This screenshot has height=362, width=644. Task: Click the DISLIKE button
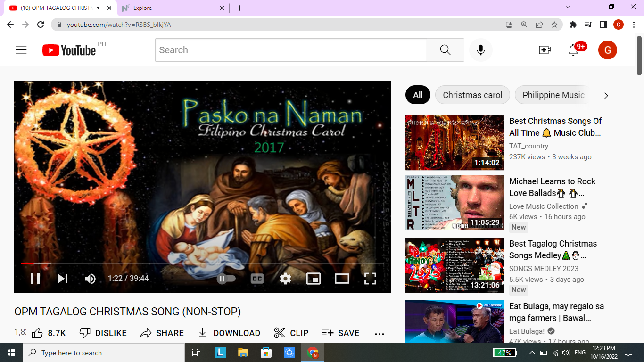(x=103, y=333)
